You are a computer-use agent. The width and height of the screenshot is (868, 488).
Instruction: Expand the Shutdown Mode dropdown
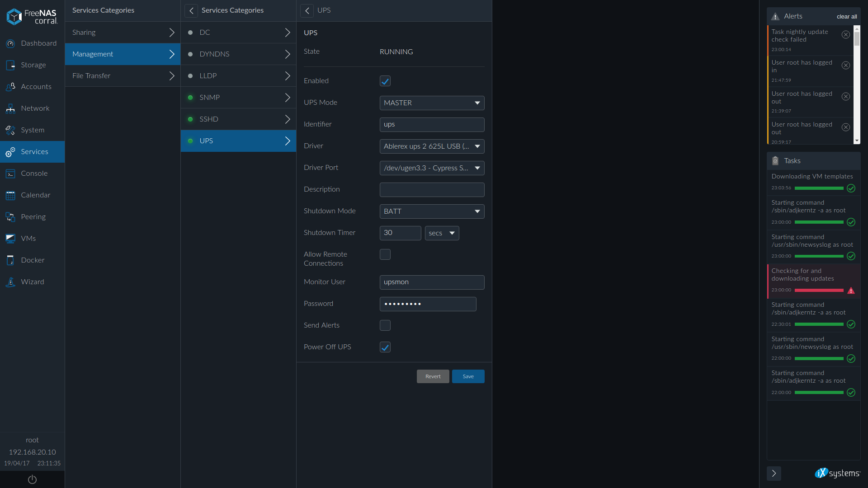point(432,211)
